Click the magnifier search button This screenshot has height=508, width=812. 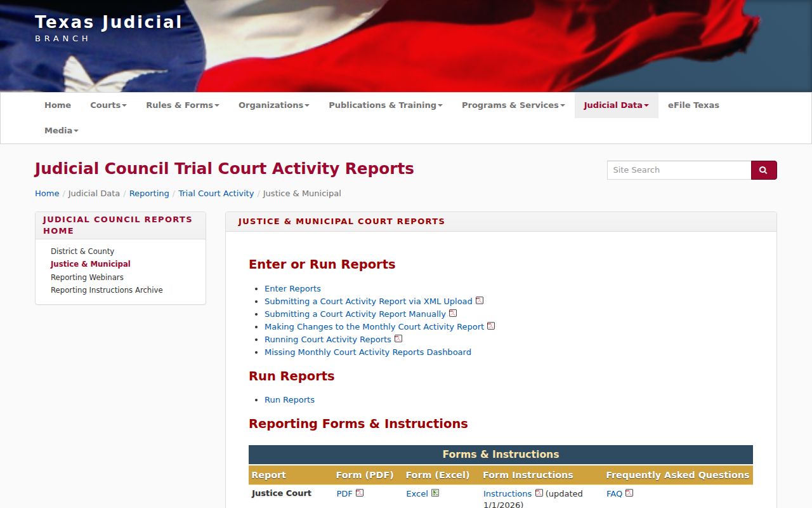point(764,170)
